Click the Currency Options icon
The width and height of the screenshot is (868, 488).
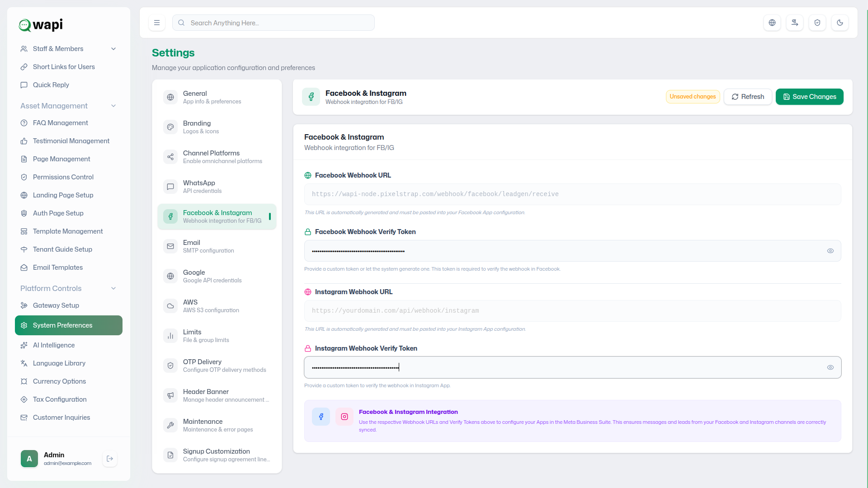pyautogui.click(x=24, y=381)
